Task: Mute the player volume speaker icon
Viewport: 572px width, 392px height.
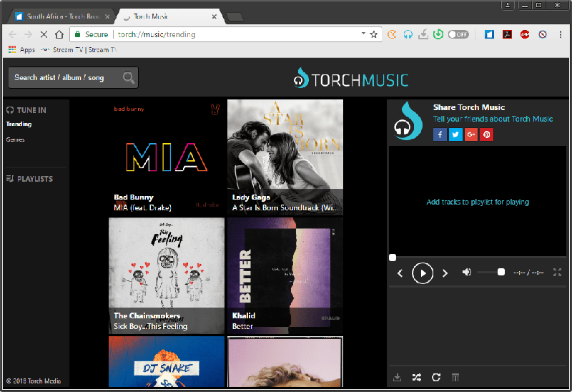Action: (x=467, y=273)
